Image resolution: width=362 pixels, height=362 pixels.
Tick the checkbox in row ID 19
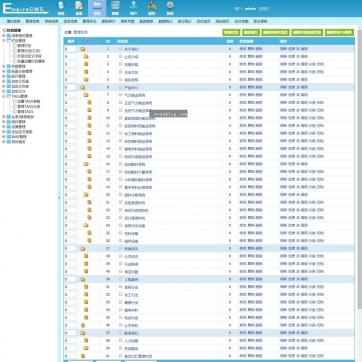point(120,187)
